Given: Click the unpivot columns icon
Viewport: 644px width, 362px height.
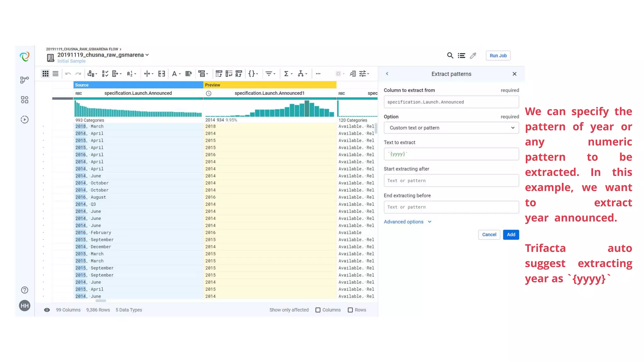Looking at the screenshot, I should 229,74.
